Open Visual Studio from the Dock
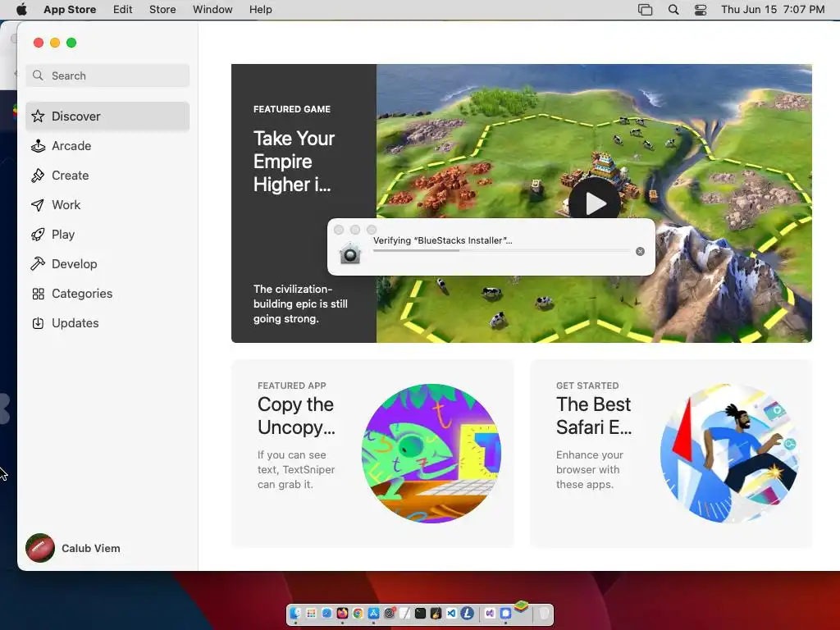The image size is (840, 630). (490, 613)
